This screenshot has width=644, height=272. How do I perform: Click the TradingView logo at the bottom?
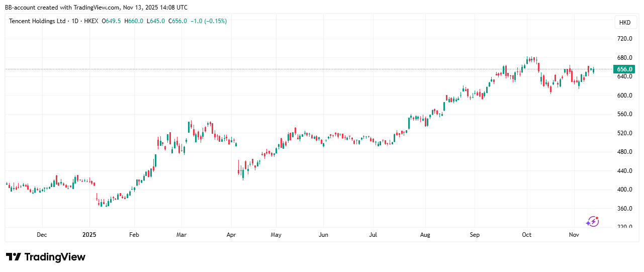(46, 257)
